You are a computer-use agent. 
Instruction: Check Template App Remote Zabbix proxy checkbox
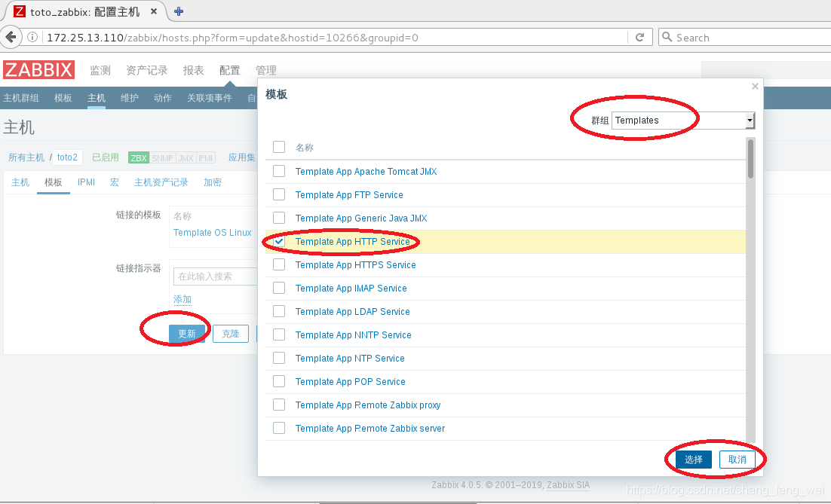279,405
